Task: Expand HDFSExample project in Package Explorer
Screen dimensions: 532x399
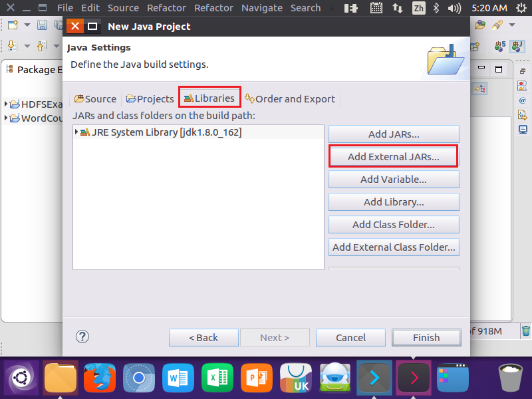Action: point(6,104)
